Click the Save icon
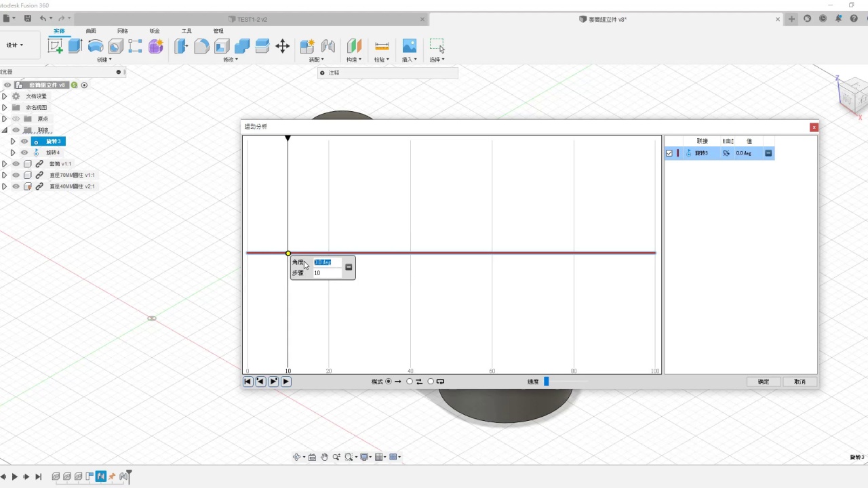 [27, 19]
